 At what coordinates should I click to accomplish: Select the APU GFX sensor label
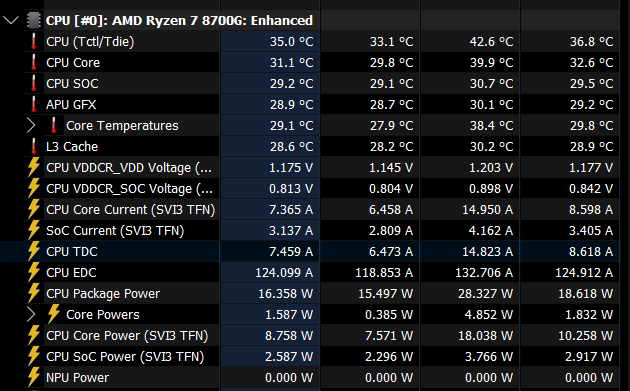pyautogui.click(x=71, y=104)
